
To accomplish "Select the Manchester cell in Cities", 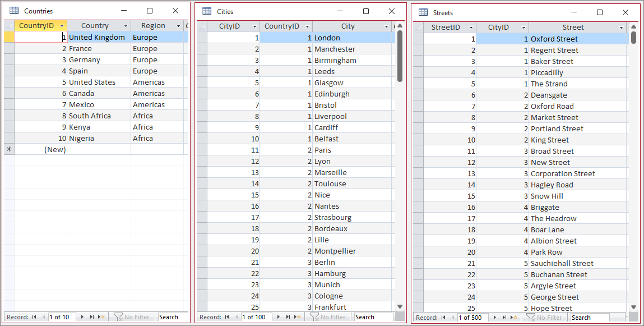I will coord(353,49).
